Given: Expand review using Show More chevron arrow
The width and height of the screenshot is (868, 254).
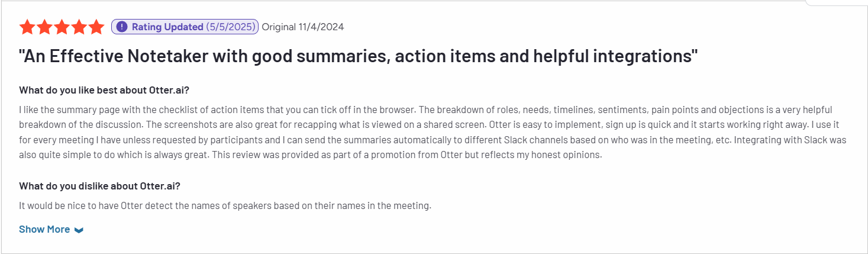Looking at the screenshot, I should click(79, 230).
